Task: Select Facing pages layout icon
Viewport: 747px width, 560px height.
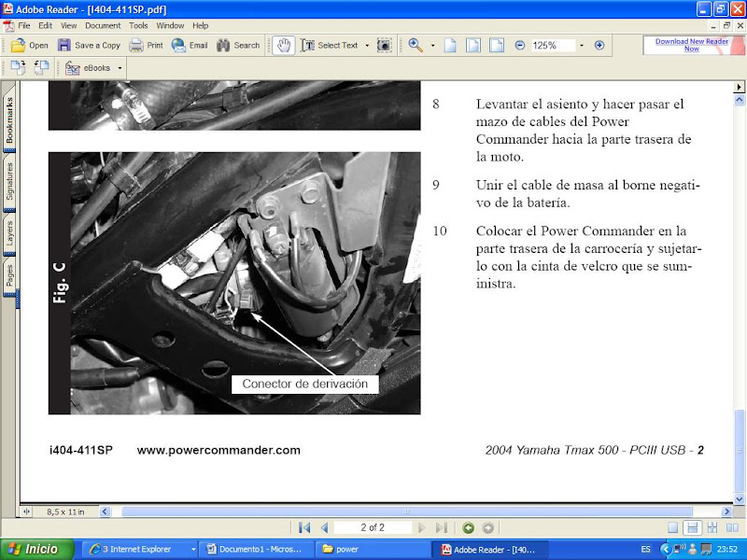Action: 732,527
